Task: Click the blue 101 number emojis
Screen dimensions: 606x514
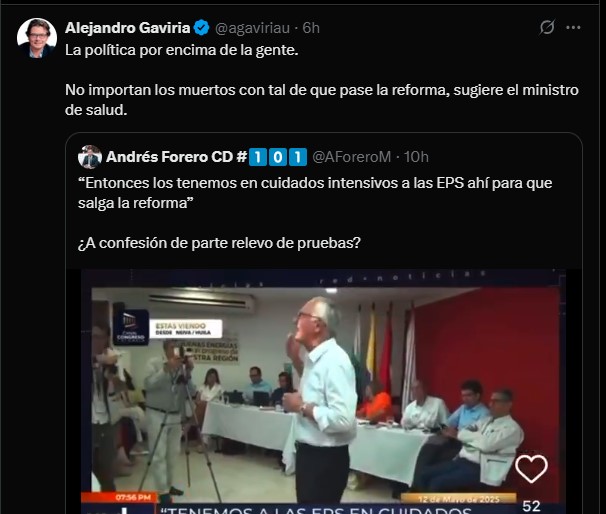Action: (277, 157)
